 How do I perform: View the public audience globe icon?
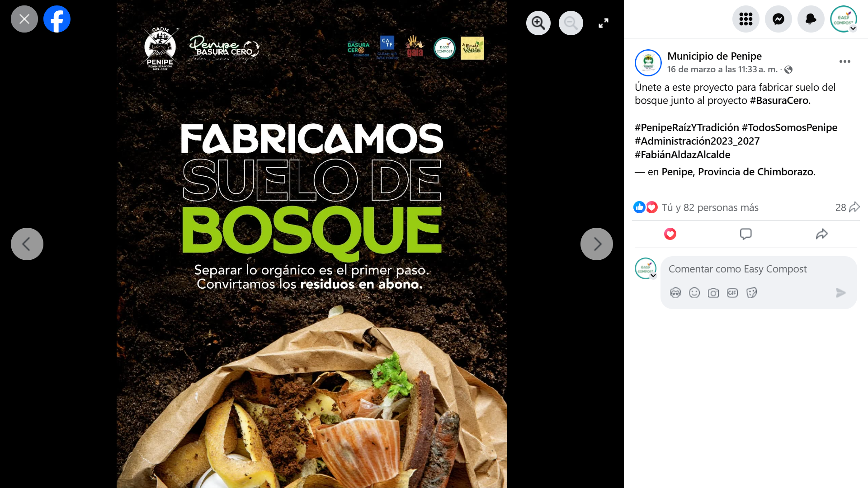788,70
